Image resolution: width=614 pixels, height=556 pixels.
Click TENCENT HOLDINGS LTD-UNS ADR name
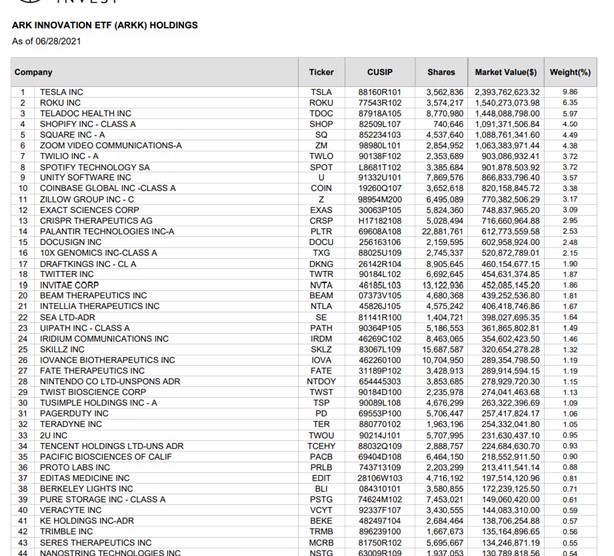pyautogui.click(x=112, y=446)
